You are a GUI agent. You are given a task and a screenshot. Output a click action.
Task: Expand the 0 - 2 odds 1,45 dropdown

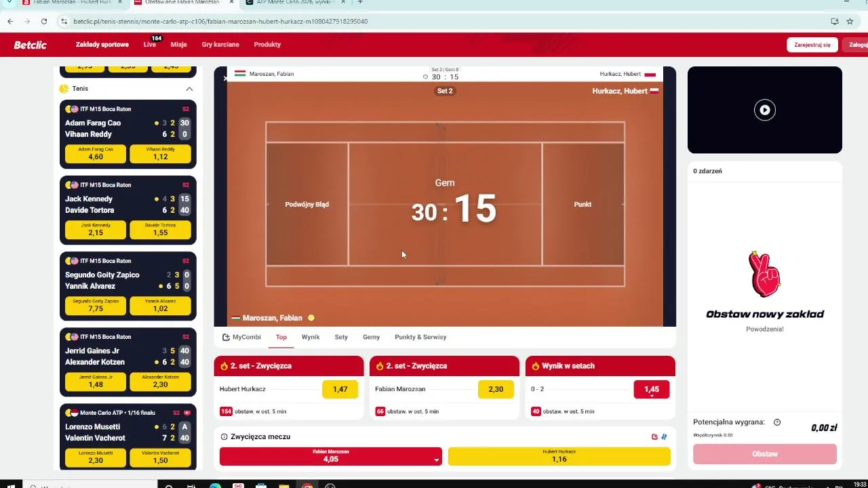pyautogui.click(x=652, y=389)
